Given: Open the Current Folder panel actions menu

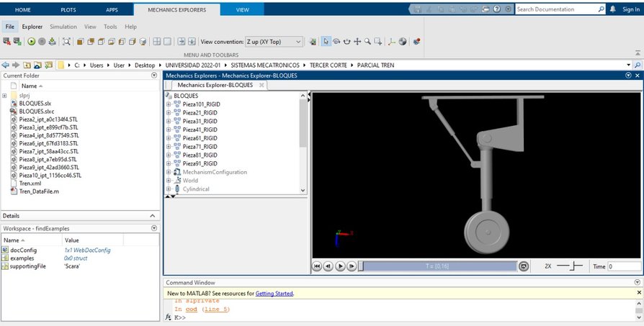Looking at the screenshot, I should 154,76.
